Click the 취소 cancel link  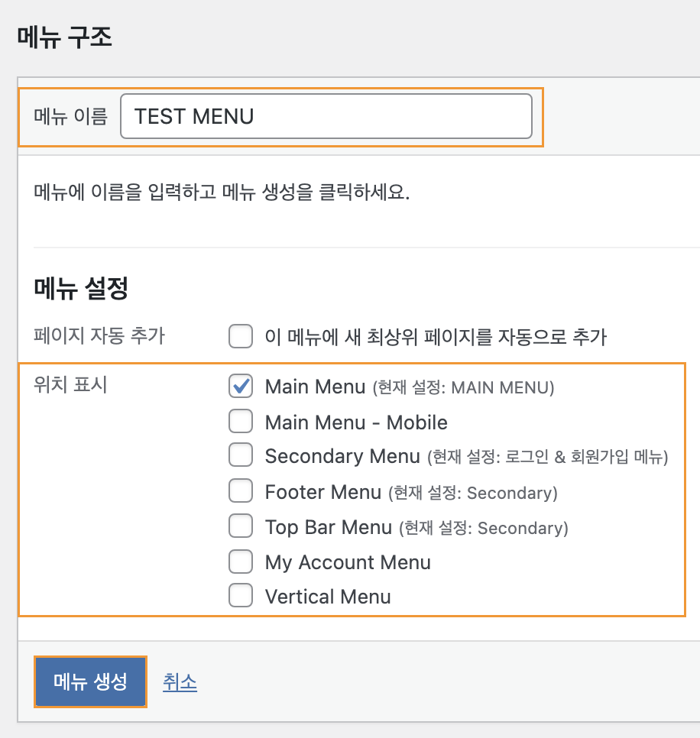[180, 682]
